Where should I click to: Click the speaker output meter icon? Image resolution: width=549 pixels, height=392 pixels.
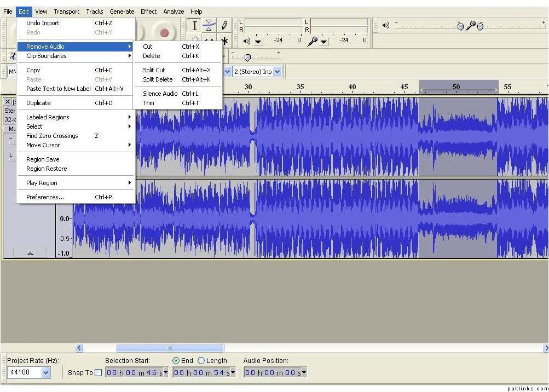(x=247, y=41)
